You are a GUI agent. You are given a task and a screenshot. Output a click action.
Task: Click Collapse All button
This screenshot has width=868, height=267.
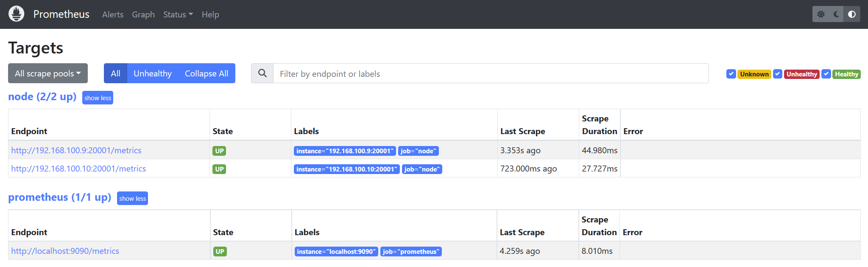click(x=207, y=73)
